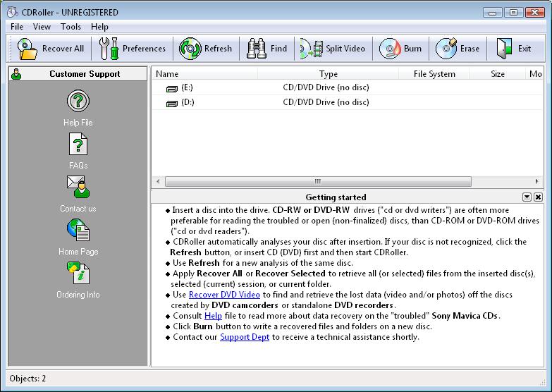This screenshot has height=392, width=552.
Task: Click the Burn disc icon
Action: [390, 49]
